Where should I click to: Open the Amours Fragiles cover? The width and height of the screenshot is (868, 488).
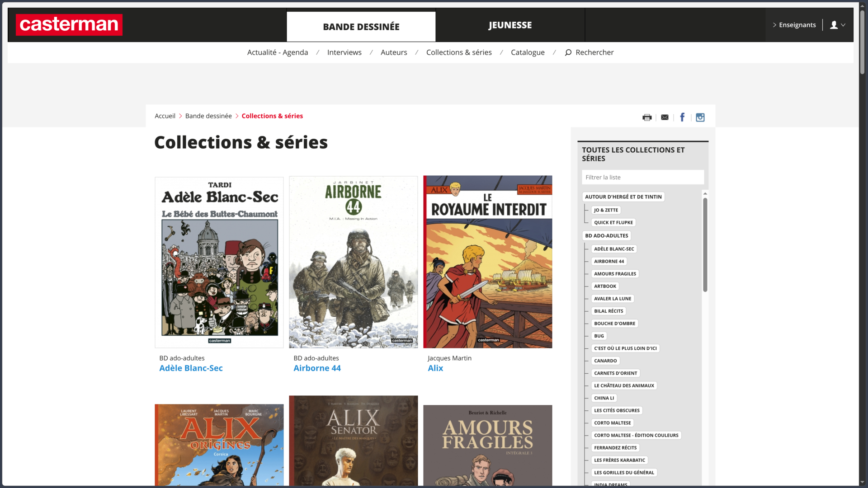488,446
